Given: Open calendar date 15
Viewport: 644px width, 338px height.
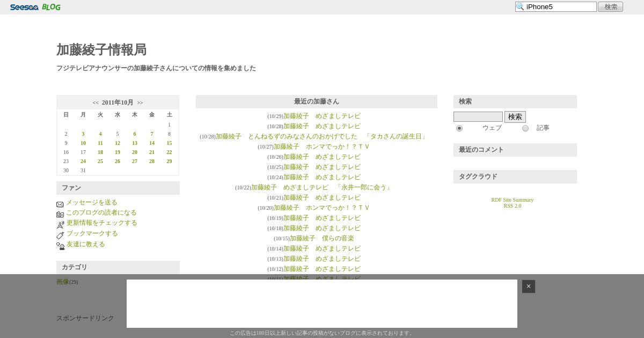Looking at the screenshot, I should (x=169, y=143).
